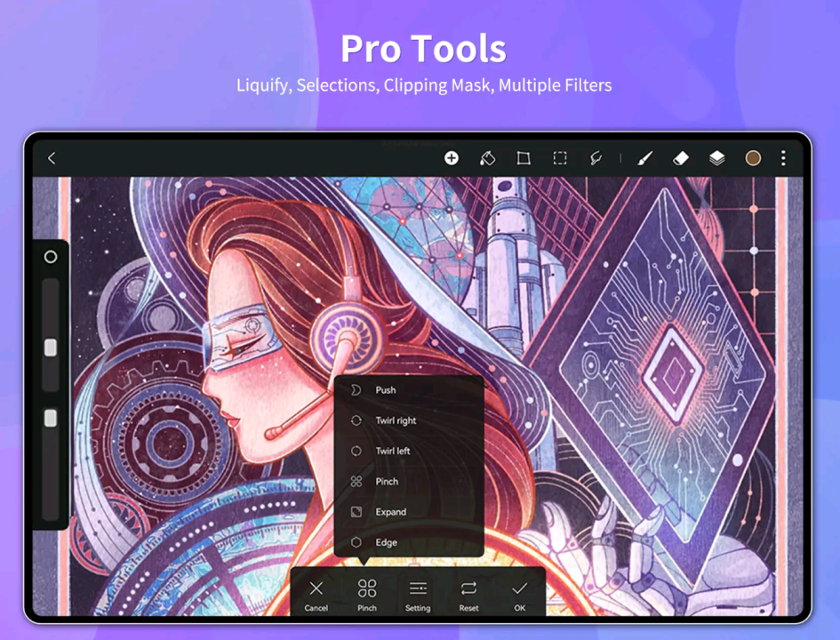Screen dimensions: 840x640
Task: Switch to the eraser tool
Action: click(680, 158)
